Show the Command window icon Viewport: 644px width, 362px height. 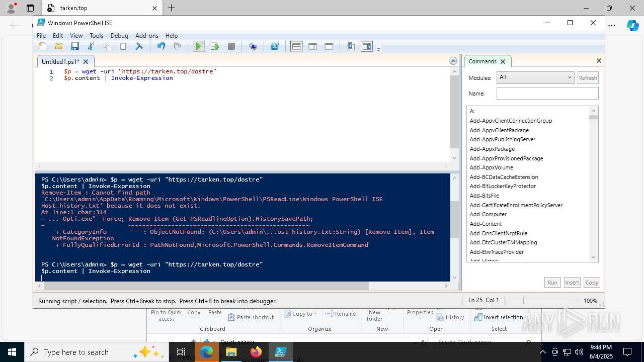point(351,46)
